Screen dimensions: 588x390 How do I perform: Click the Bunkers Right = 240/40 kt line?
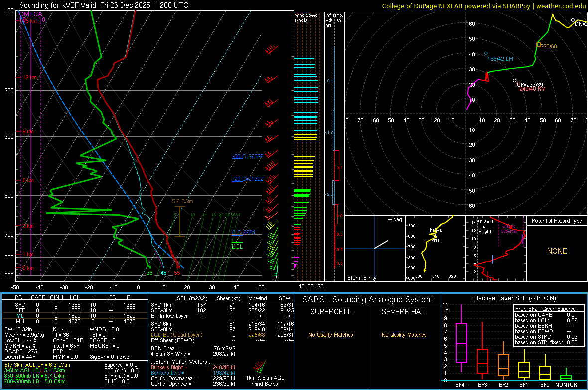193,367
